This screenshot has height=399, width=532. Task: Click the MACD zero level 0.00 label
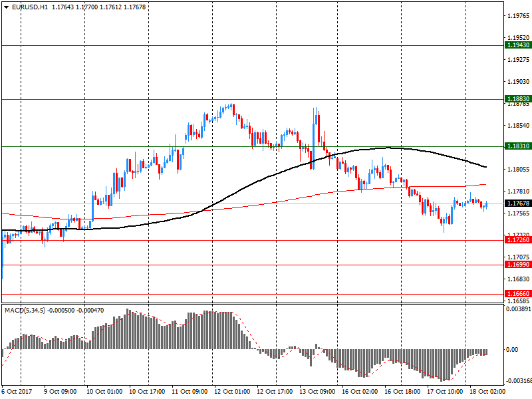(x=512, y=350)
